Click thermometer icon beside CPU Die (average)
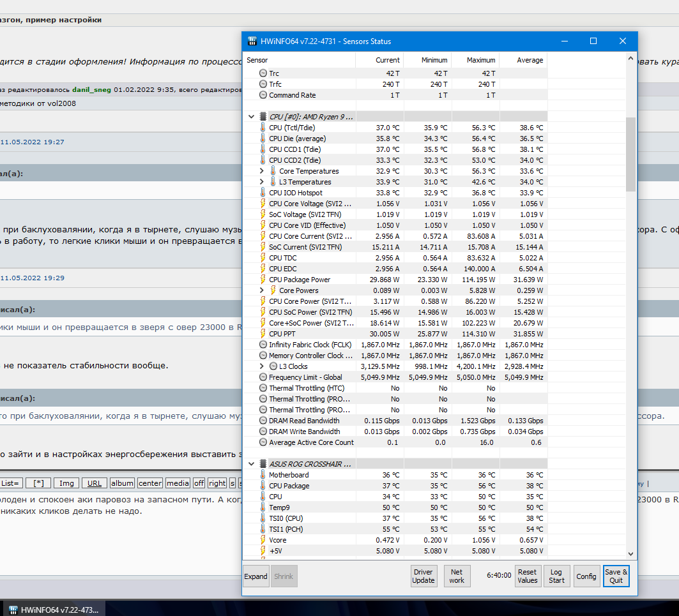This screenshot has height=616, width=679. 263,138
